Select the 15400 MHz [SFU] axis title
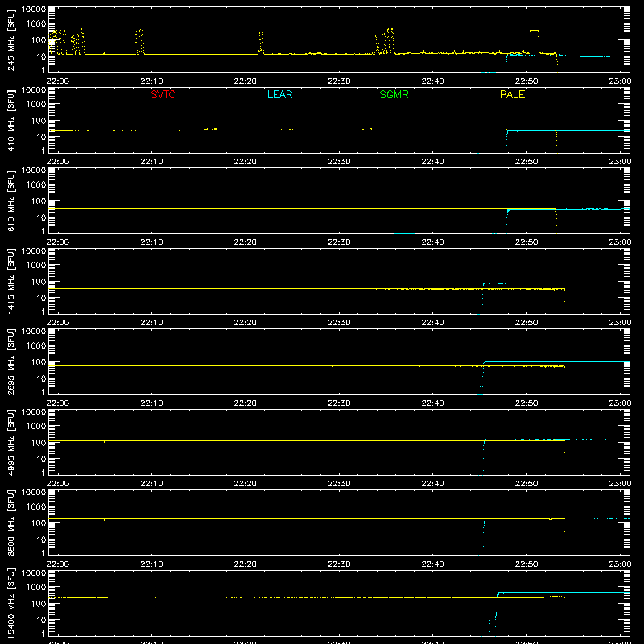644x644 pixels. tap(11, 603)
